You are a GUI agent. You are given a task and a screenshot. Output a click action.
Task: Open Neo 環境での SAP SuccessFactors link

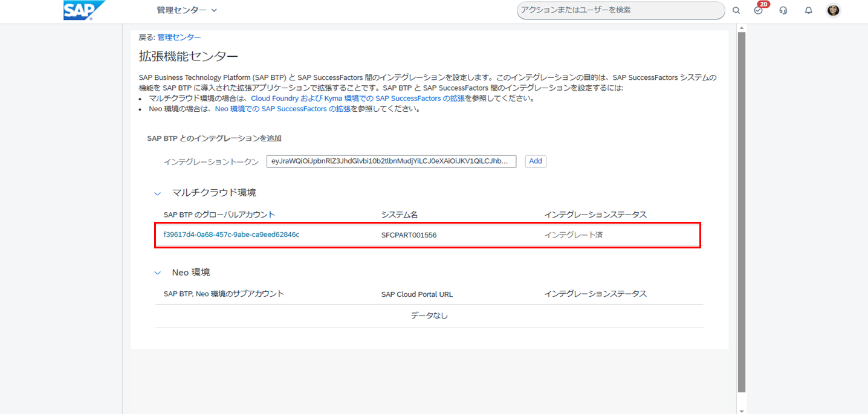coord(282,109)
